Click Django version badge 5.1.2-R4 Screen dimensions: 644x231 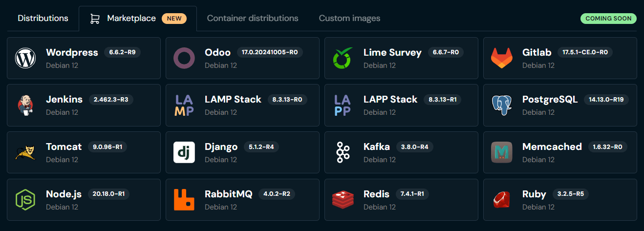click(x=261, y=147)
